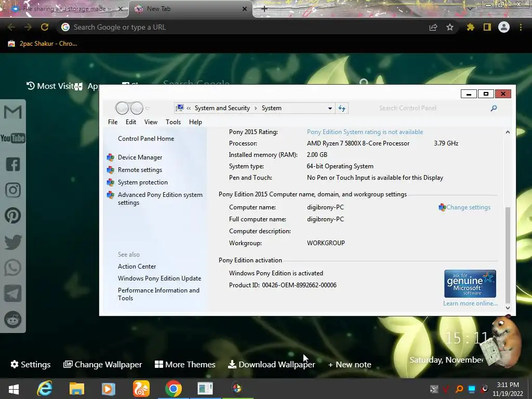Open YouTube shortcut in sidebar
This screenshot has height=399, width=532.
click(12, 138)
